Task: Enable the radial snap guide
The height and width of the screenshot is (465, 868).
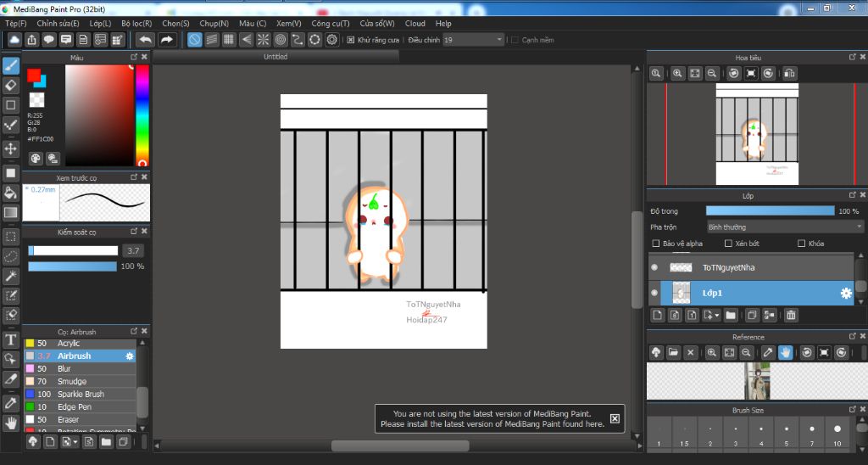Action: click(263, 39)
